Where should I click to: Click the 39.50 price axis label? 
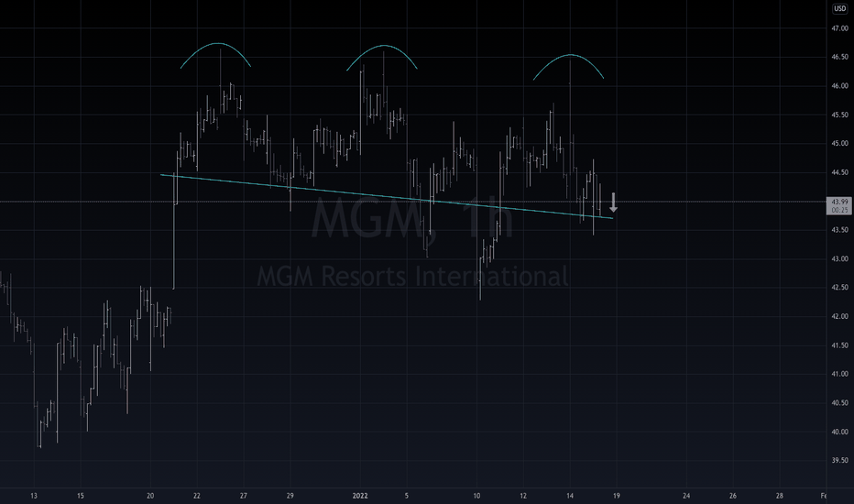(x=839, y=460)
